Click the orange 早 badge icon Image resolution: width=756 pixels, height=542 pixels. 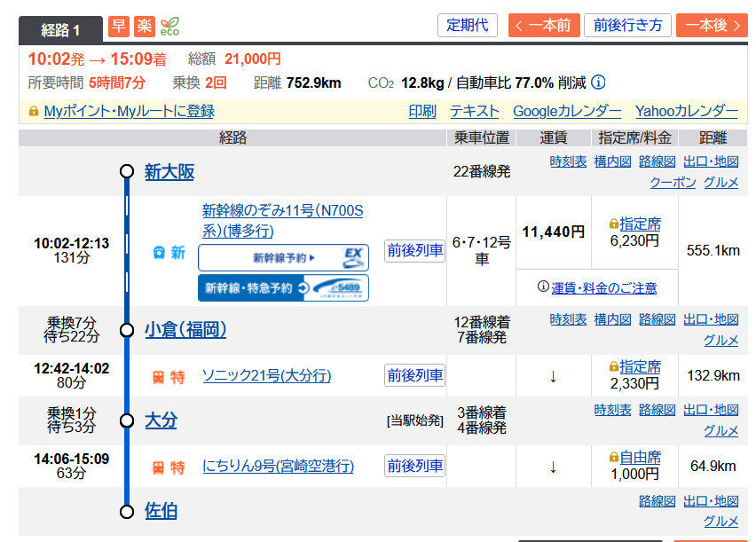click(x=118, y=27)
